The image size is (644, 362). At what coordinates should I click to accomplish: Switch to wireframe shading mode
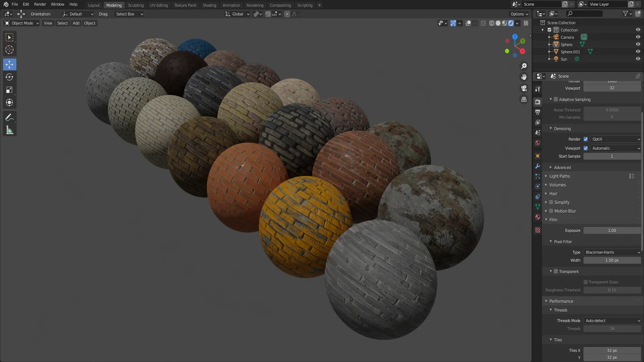(x=492, y=23)
